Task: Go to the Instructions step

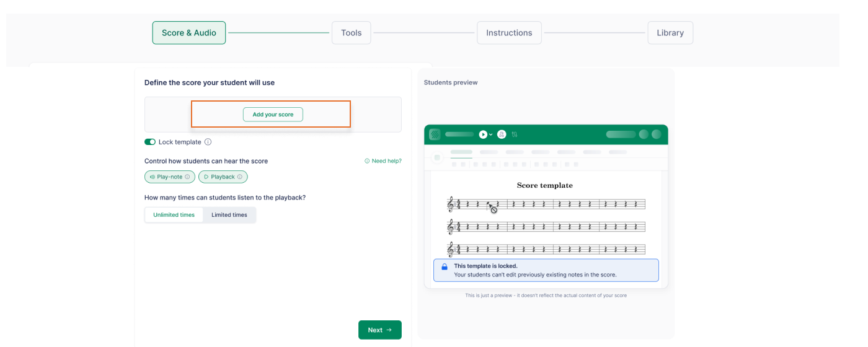Action: pyautogui.click(x=508, y=33)
